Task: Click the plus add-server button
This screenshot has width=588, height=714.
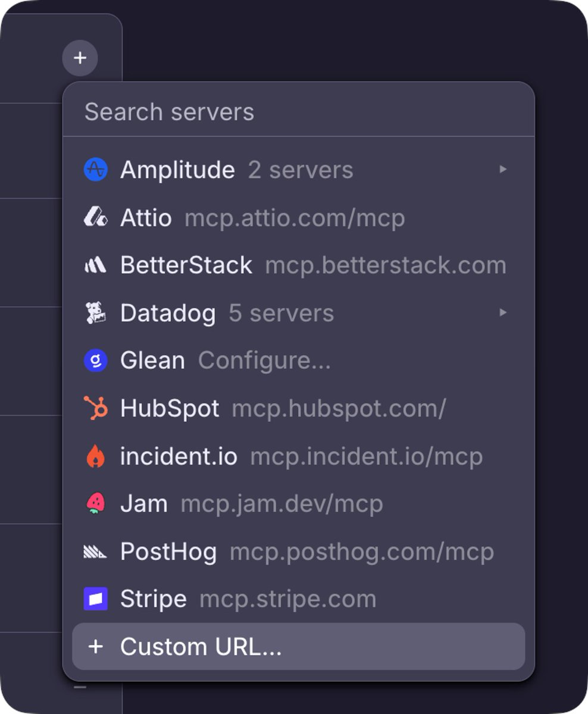Action: click(x=80, y=58)
